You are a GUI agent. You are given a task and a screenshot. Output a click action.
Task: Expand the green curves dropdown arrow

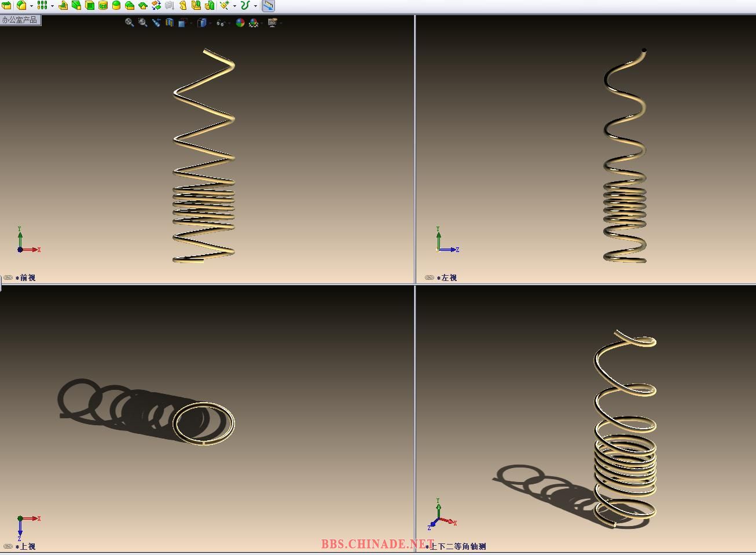click(255, 6)
